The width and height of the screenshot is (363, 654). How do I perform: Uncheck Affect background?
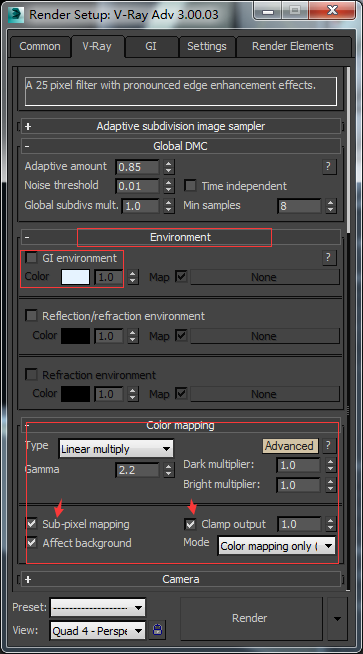point(31,542)
